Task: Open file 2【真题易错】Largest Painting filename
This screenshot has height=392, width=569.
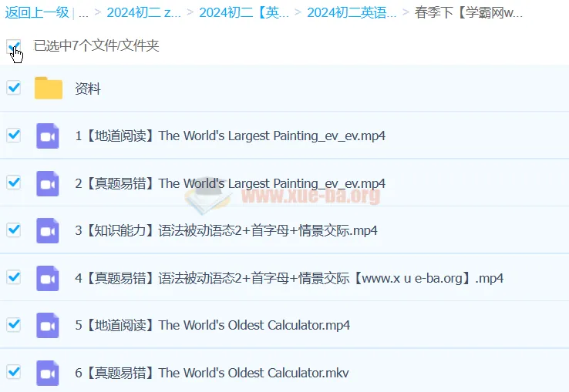Action: (x=230, y=183)
